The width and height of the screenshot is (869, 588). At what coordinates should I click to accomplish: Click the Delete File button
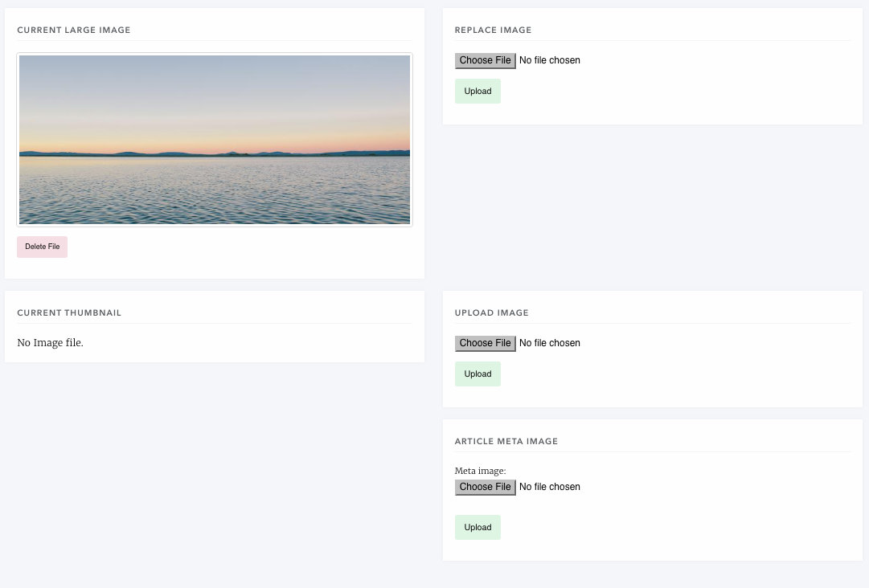pyautogui.click(x=42, y=247)
